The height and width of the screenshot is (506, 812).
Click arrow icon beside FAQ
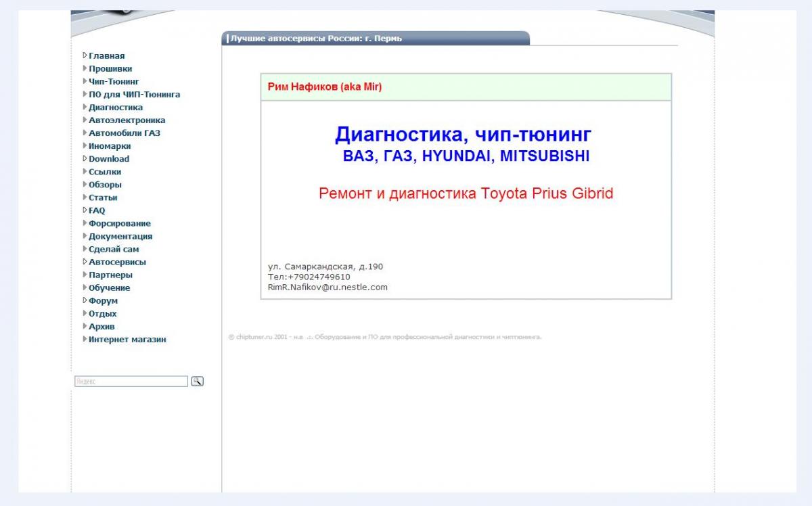(85, 210)
